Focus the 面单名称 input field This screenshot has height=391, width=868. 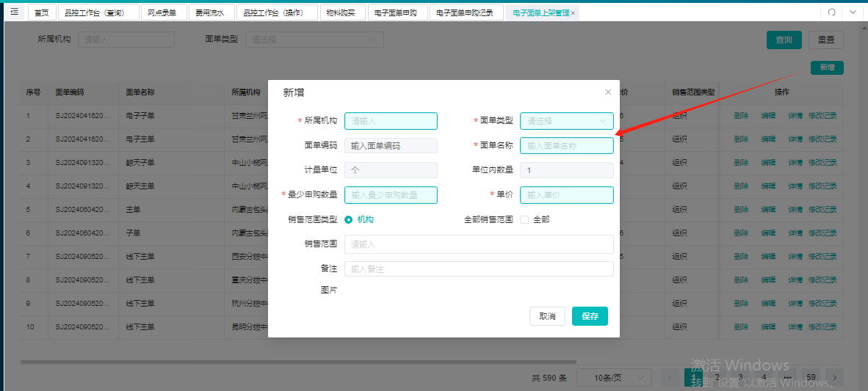(x=567, y=145)
